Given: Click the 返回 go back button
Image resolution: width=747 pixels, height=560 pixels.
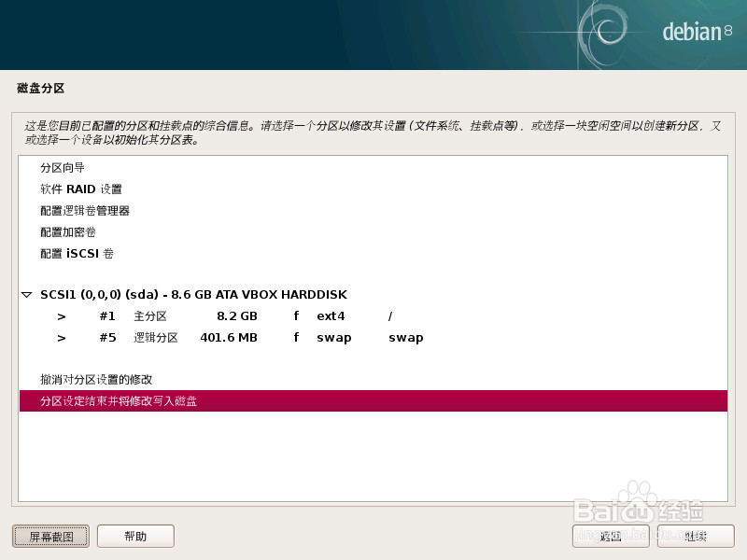Looking at the screenshot, I should pos(610,536).
